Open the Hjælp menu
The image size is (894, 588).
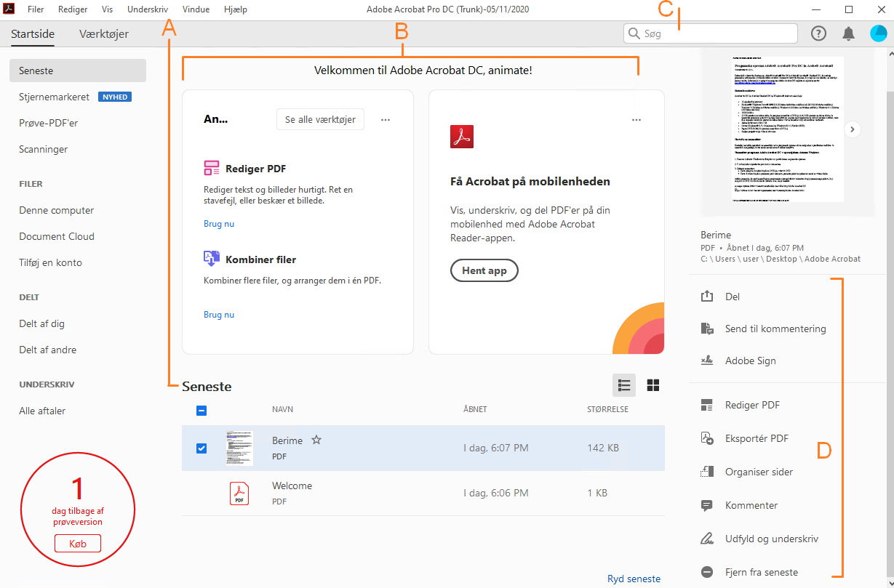pos(236,9)
